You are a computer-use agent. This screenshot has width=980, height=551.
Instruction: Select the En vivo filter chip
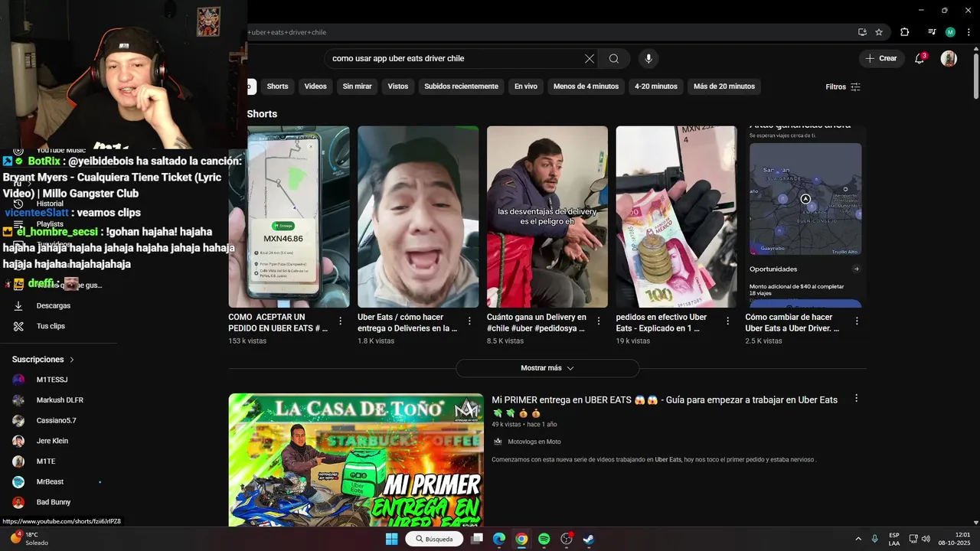tap(526, 86)
